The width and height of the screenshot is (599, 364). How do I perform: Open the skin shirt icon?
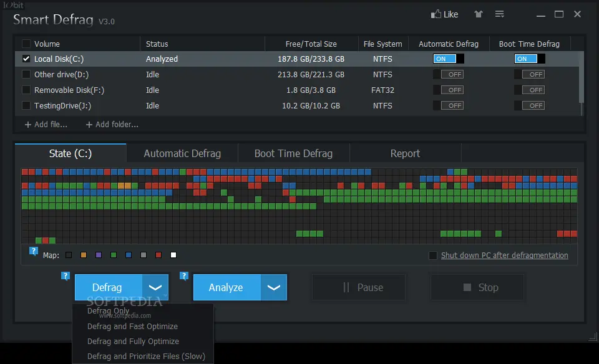tap(479, 14)
